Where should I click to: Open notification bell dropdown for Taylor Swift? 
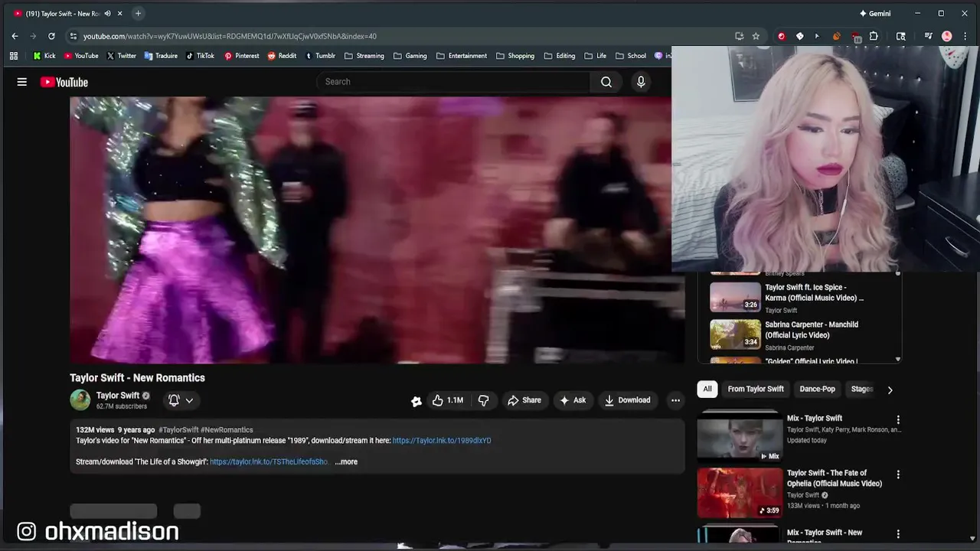pos(181,400)
